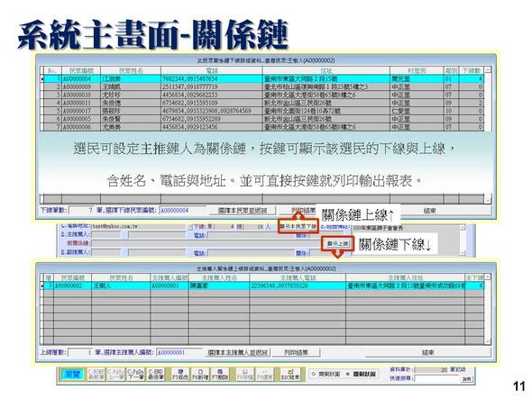The height and width of the screenshot is (399, 532).
Task: Click 結束 close button in upper window
Action: click(429, 211)
